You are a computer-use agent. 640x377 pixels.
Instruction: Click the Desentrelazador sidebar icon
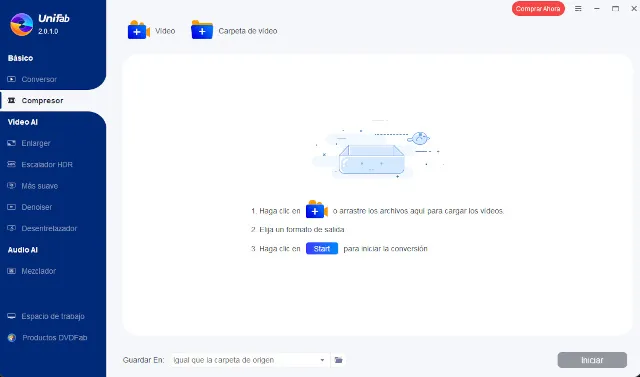tap(11, 228)
